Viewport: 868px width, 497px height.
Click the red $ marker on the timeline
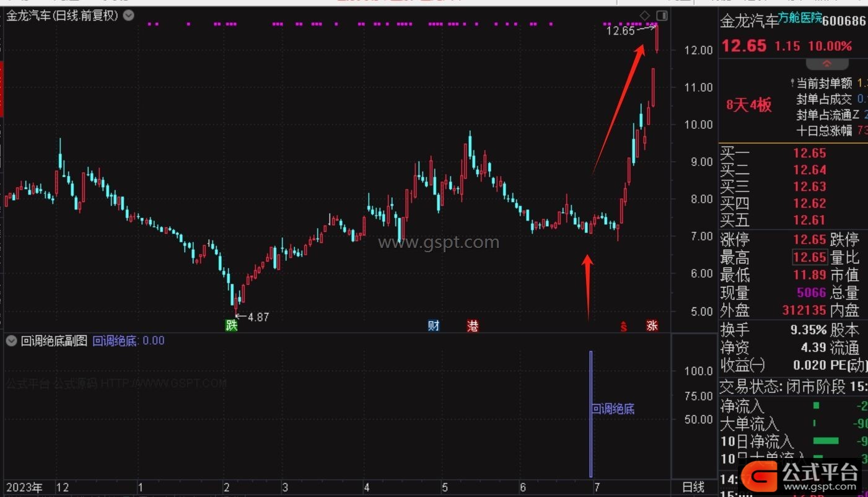coord(624,326)
